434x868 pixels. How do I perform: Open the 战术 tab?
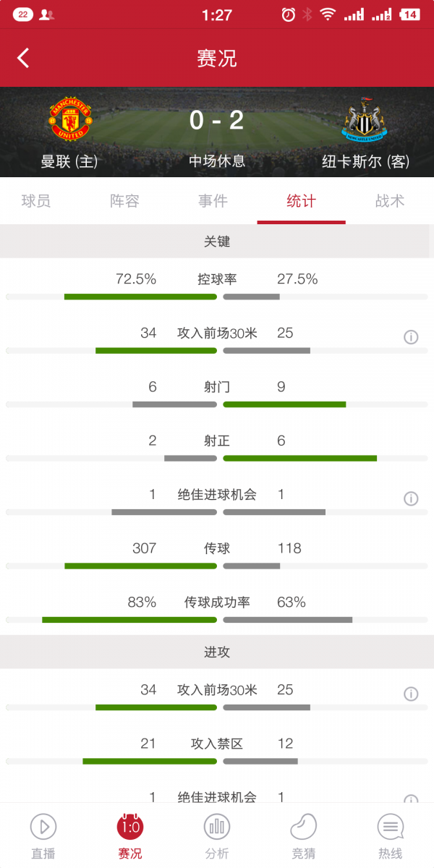(x=389, y=201)
